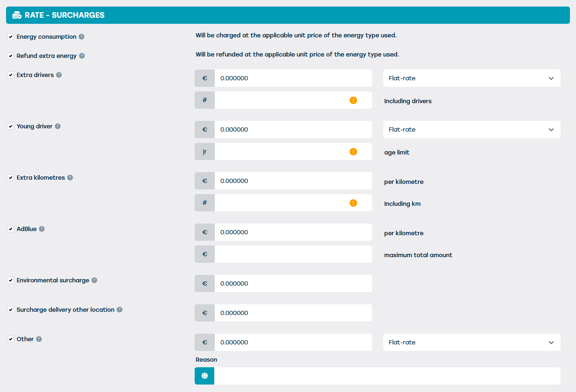Expand the Young driver Flat-rate dropdown

pos(471,130)
